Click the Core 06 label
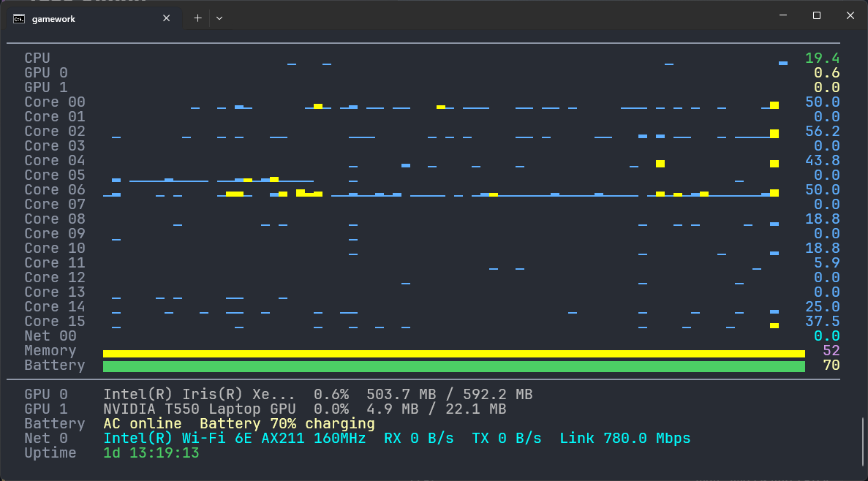 click(55, 190)
